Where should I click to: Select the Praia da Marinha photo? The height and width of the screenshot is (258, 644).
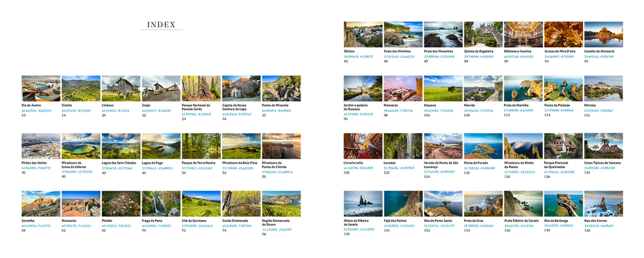[523, 88]
